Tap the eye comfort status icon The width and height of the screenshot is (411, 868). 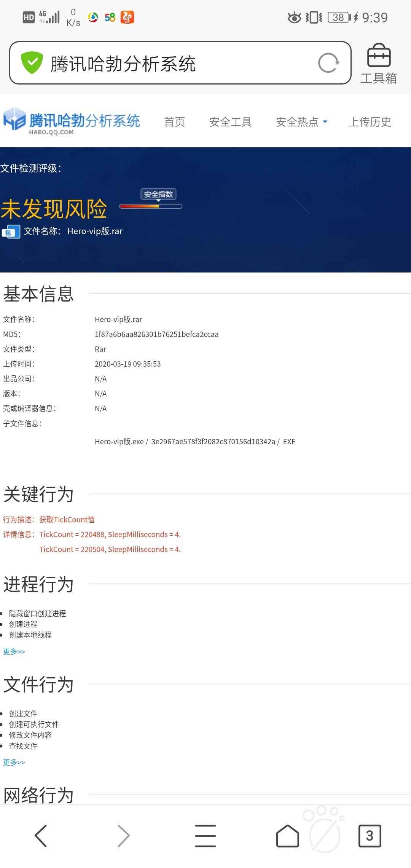click(294, 18)
